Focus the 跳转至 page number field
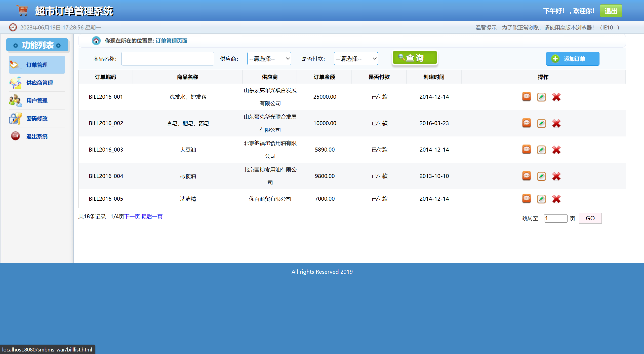Image resolution: width=644 pixels, height=354 pixels. point(556,218)
